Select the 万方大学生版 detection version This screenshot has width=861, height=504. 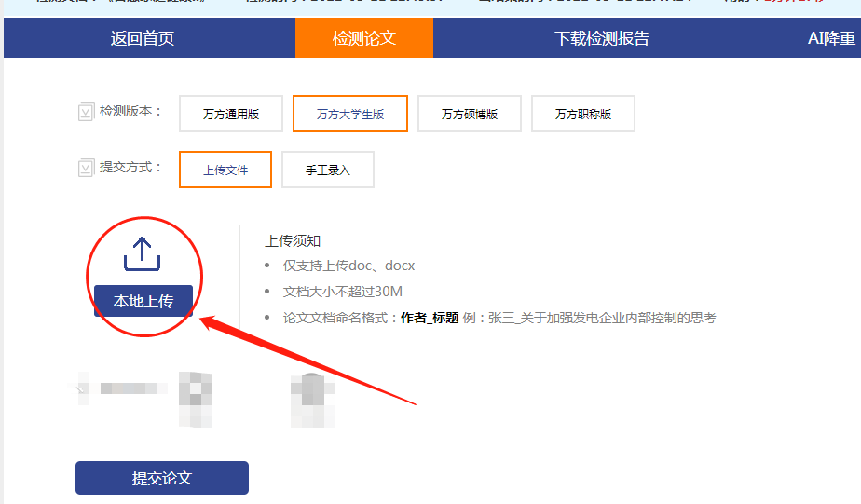[350, 114]
